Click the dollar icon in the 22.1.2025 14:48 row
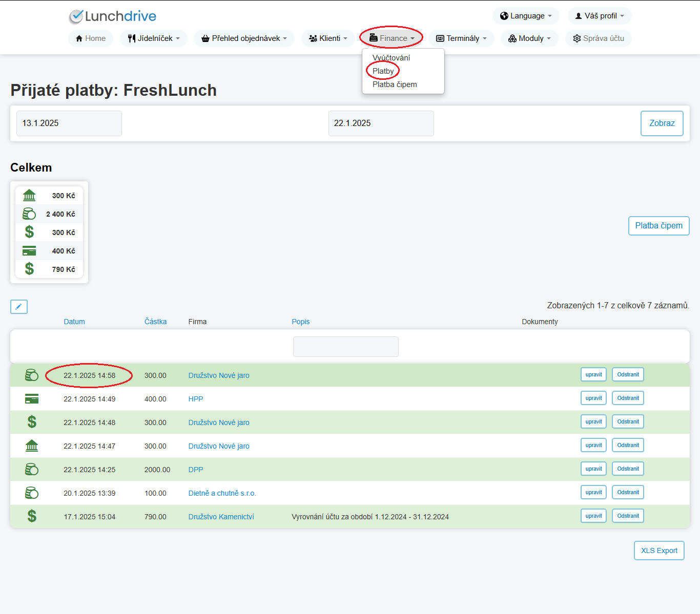The image size is (700, 614). point(32,422)
